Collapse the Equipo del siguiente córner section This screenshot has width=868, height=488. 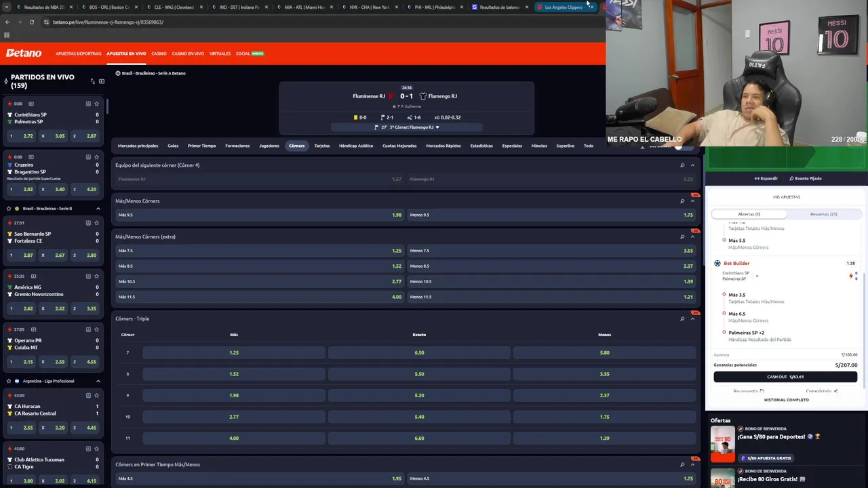click(692, 165)
